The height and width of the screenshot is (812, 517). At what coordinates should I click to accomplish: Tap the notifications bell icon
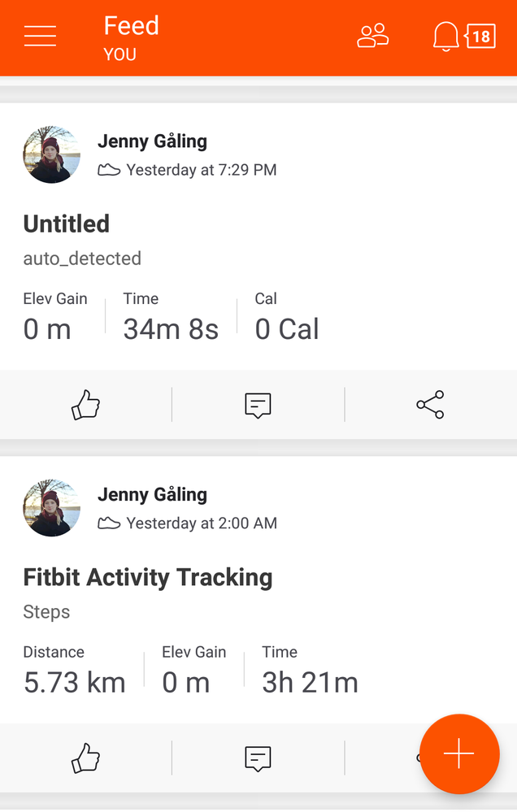(x=445, y=37)
